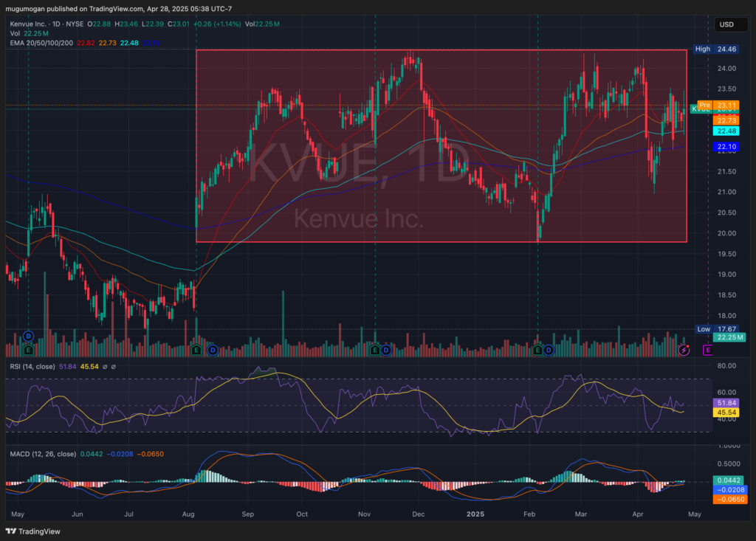
Task: Click the orange Pre 23.11 price tag
Action: (718, 105)
